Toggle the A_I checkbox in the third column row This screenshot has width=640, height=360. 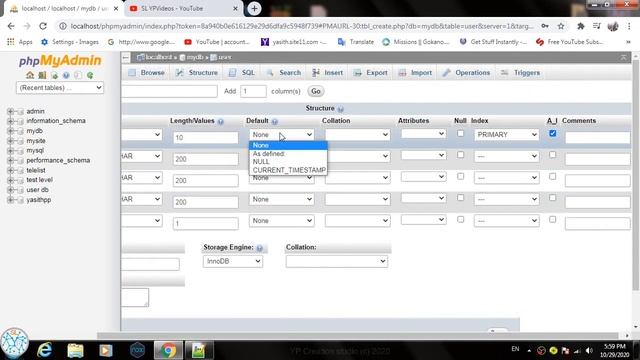click(553, 176)
